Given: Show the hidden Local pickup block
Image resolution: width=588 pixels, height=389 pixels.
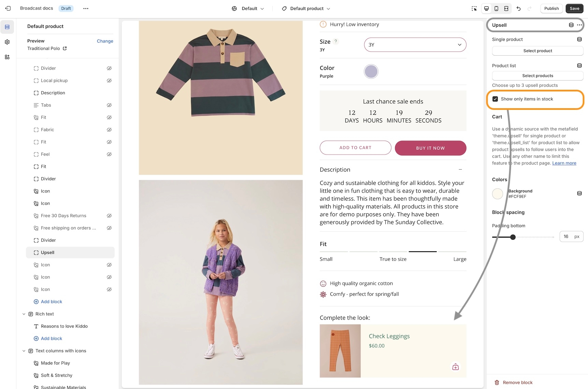Looking at the screenshot, I should click(x=109, y=81).
